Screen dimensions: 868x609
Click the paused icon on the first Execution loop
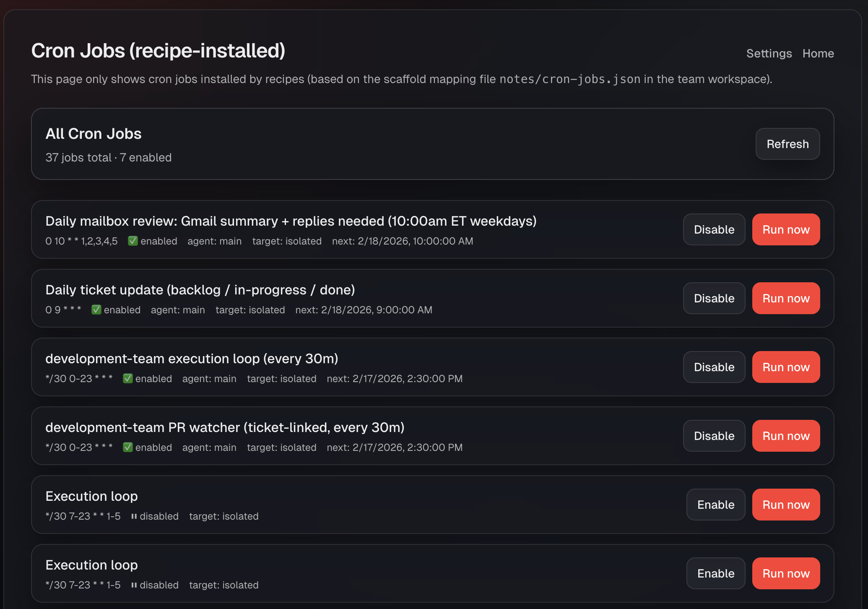click(x=133, y=516)
